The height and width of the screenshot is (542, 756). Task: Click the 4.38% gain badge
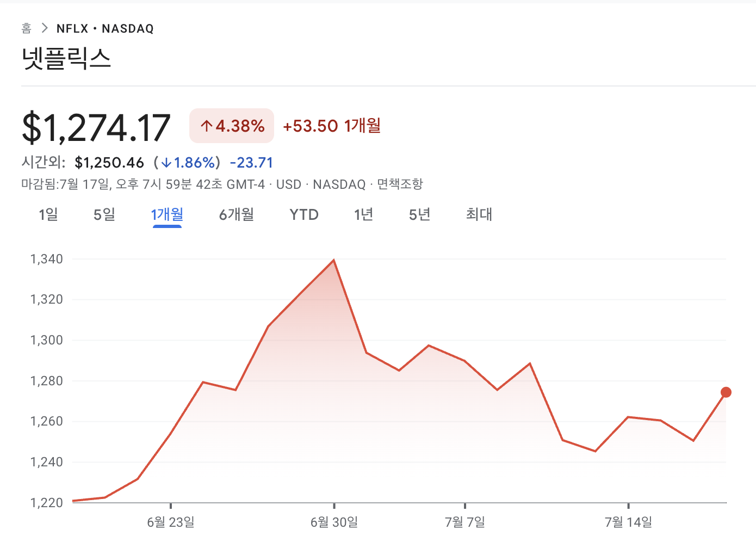coord(232,126)
